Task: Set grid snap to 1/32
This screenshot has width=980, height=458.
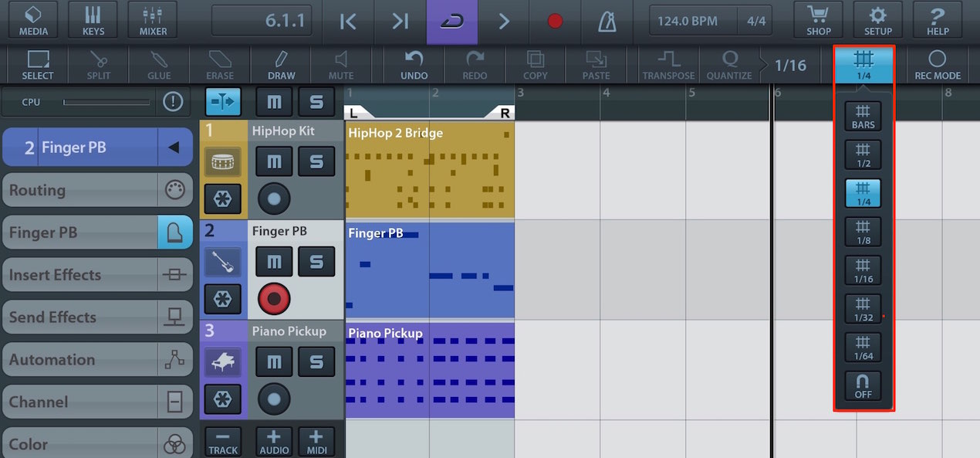Action: click(x=863, y=309)
